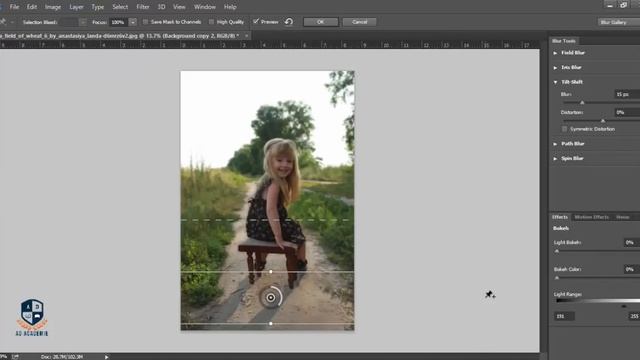Toggle Save Mask to Channels checkbox

[145, 22]
